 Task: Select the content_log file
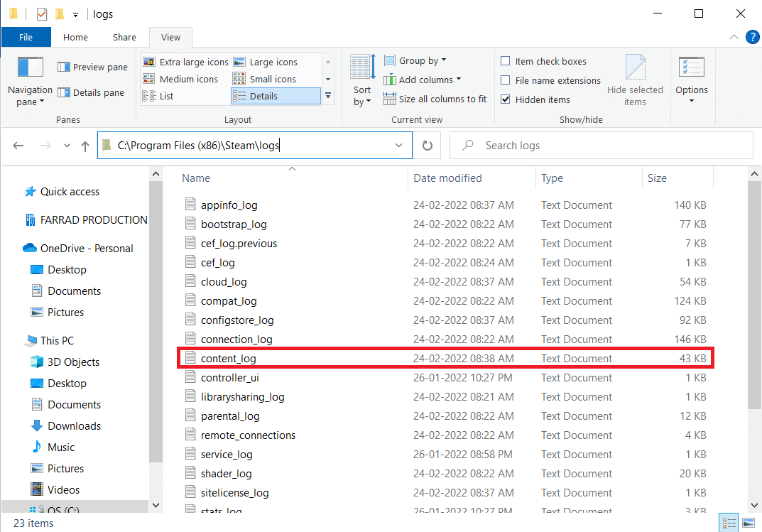(445, 359)
